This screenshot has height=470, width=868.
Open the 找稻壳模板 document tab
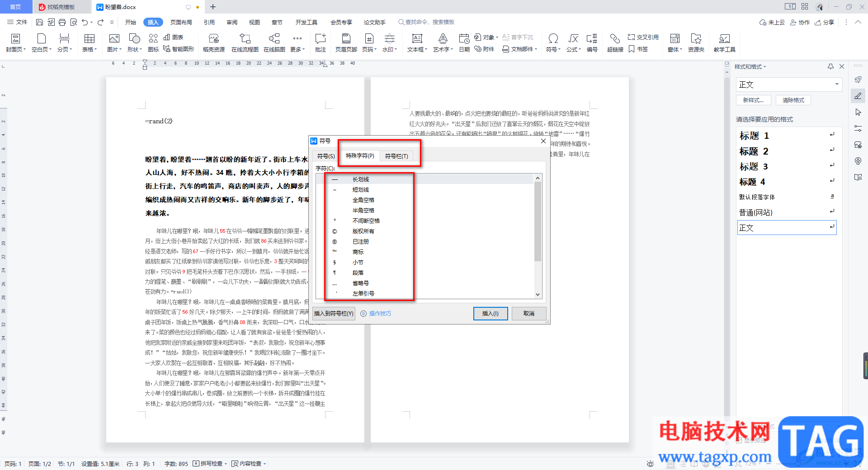61,7
